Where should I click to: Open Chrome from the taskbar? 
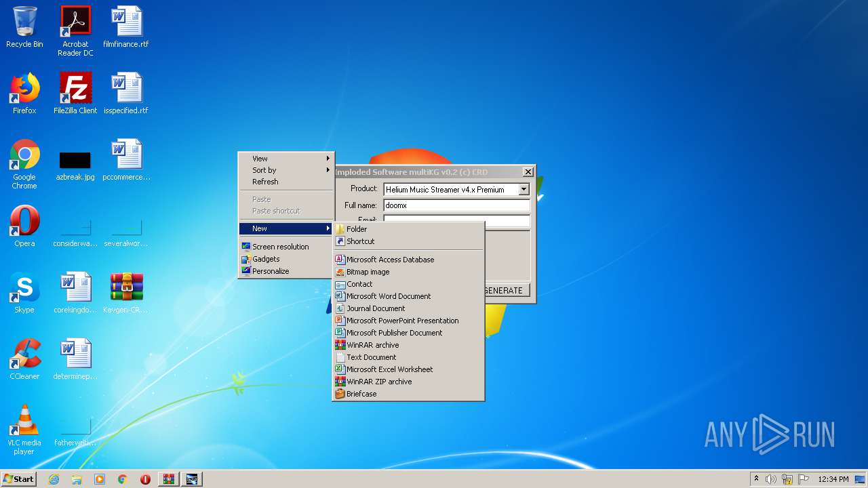pyautogui.click(x=123, y=479)
